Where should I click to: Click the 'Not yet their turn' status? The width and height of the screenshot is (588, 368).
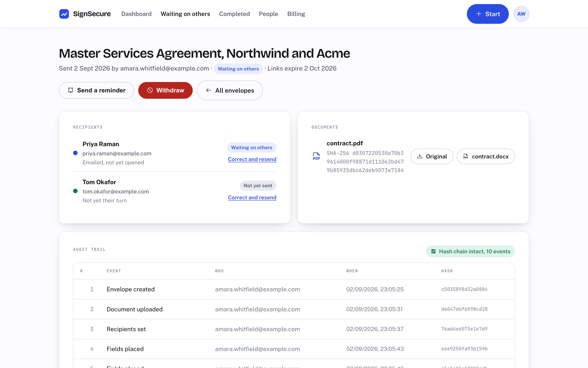coord(105,200)
